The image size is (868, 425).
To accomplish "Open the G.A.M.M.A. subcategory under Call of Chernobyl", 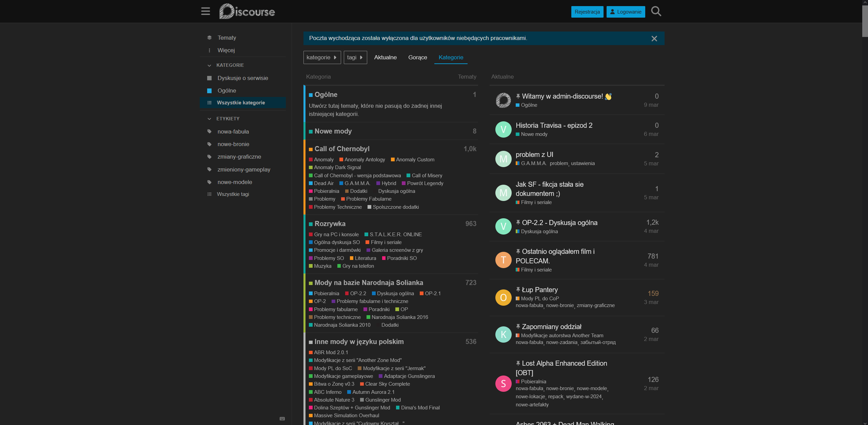I will [x=357, y=183].
